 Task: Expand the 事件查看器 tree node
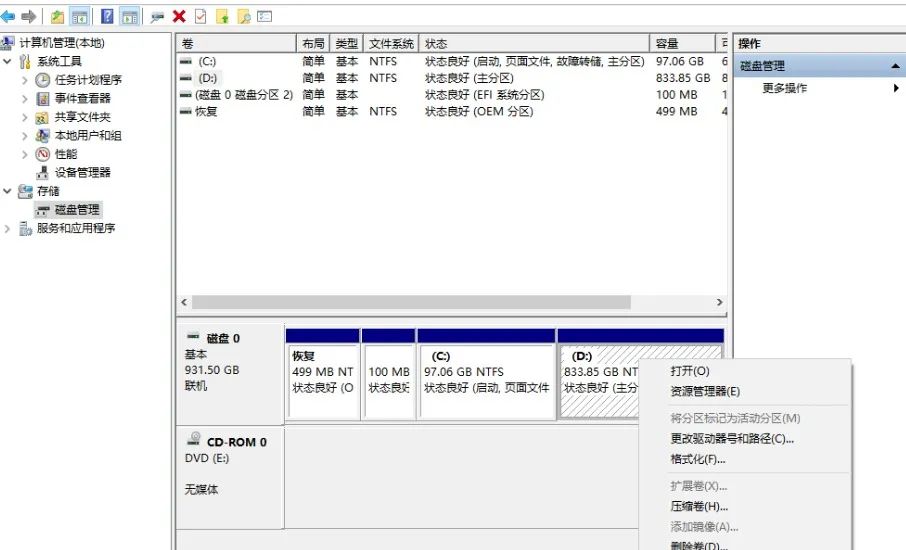pos(25,99)
